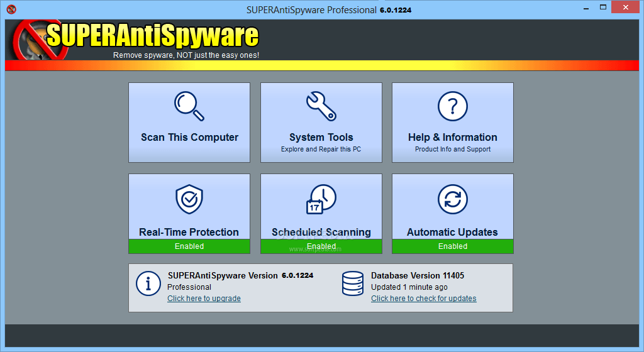Screen dimensions: 644x352
Task: Toggle Automatic Updates Enabled status bar
Action: point(453,246)
